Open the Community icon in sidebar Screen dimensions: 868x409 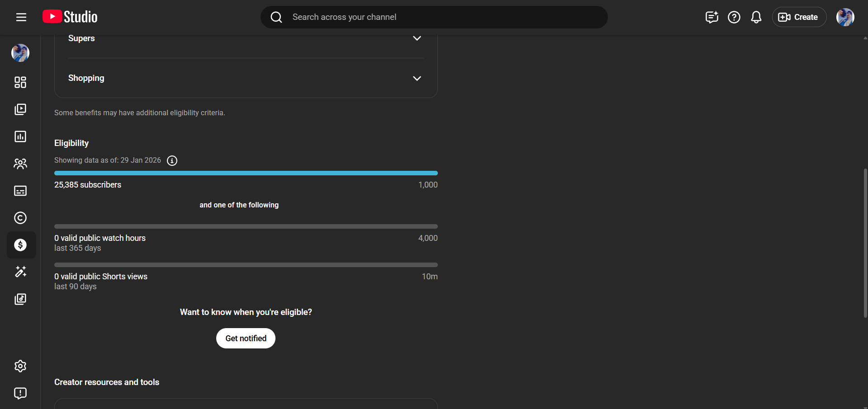tap(20, 164)
